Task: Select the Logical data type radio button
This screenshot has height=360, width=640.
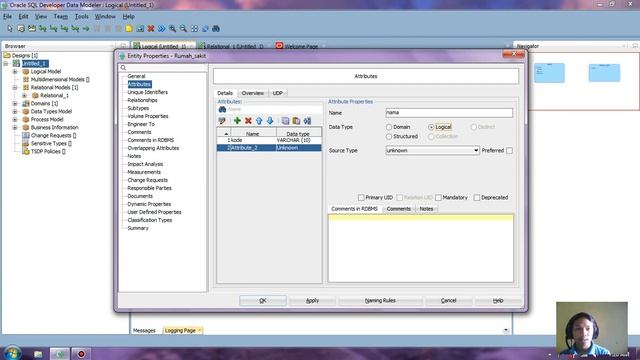Action: (431, 127)
